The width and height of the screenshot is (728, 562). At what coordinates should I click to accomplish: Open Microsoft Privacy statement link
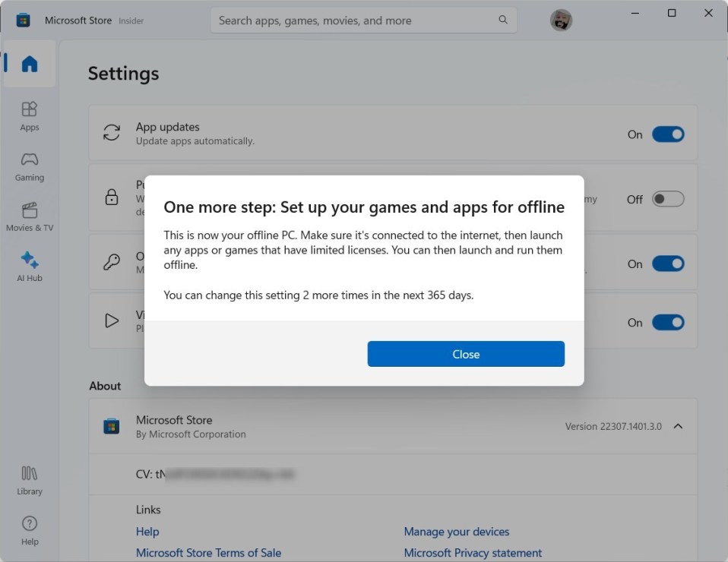click(x=473, y=553)
